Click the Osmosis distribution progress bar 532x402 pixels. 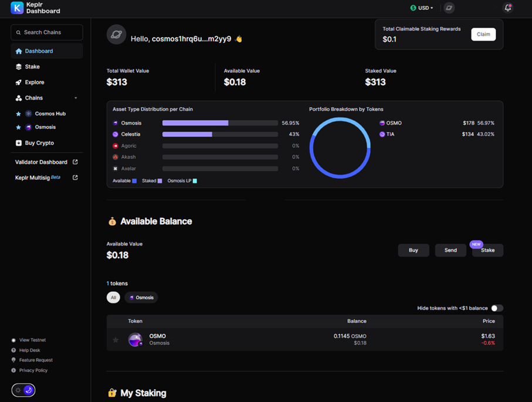click(220, 123)
